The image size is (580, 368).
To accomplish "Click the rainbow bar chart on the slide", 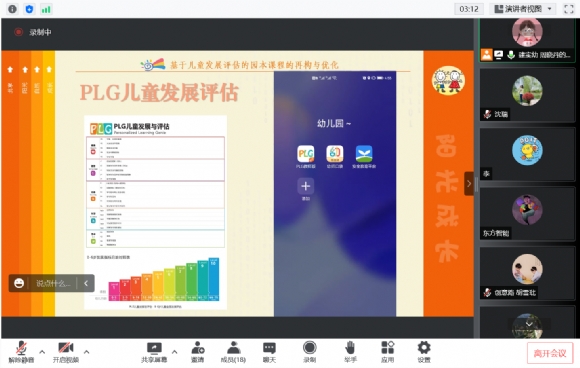I will pyautogui.click(x=163, y=280).
